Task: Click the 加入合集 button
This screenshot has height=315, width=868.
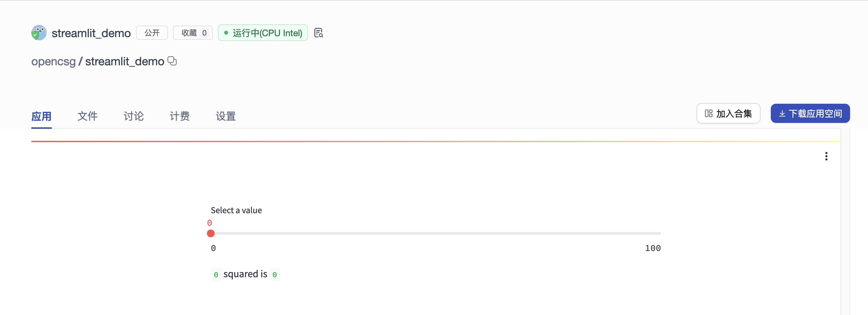Action: coord(728,114)
